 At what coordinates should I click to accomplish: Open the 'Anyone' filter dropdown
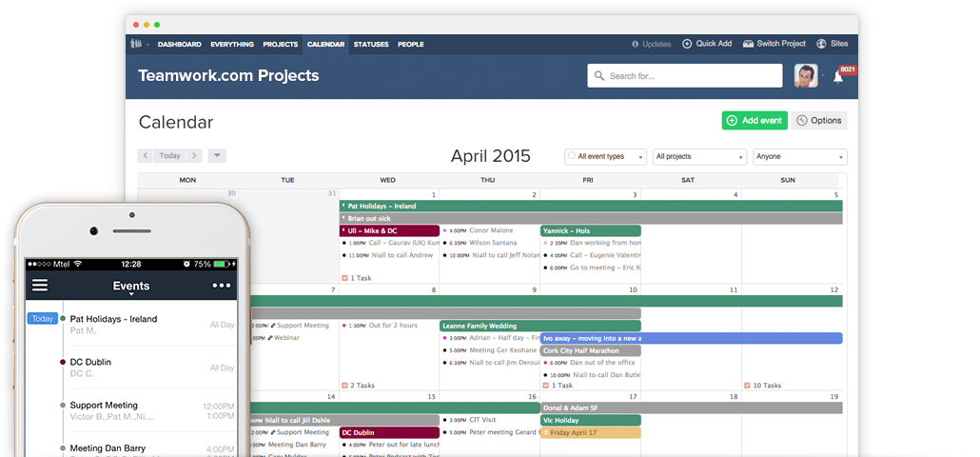click(x=799, y=156)
